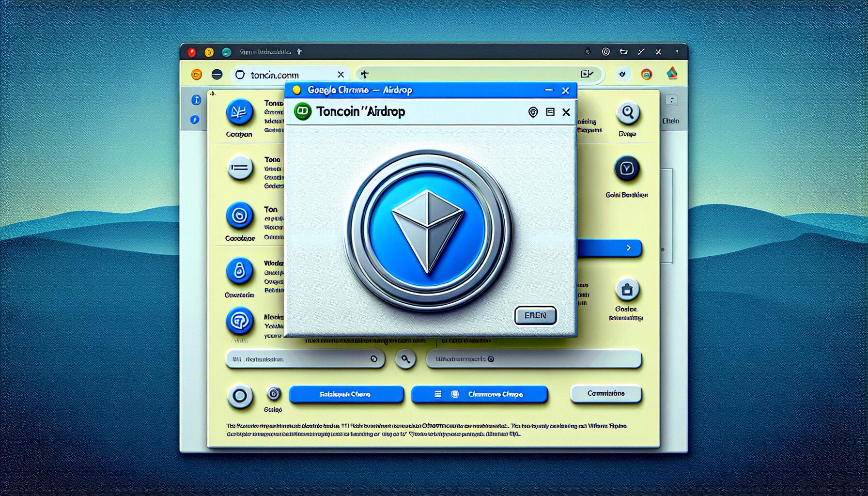
Task: Click the small square icon at right window edge
Action: click(x=671, y=100)
